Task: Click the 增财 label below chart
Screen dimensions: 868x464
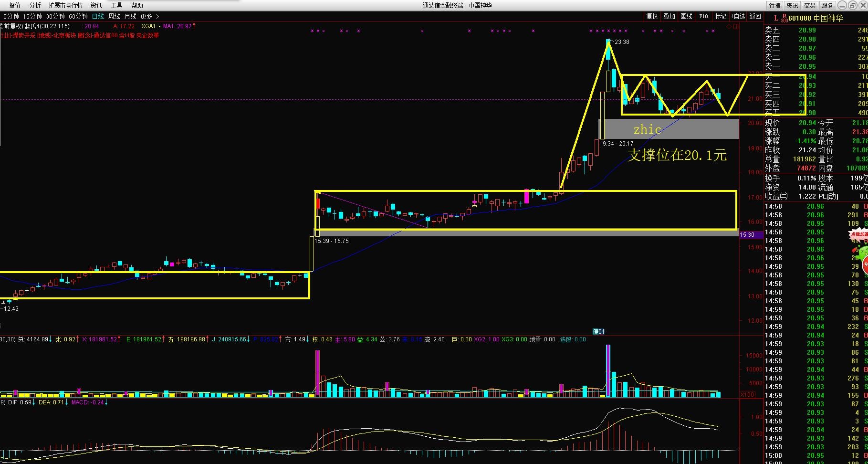Action: coord(598,331)
